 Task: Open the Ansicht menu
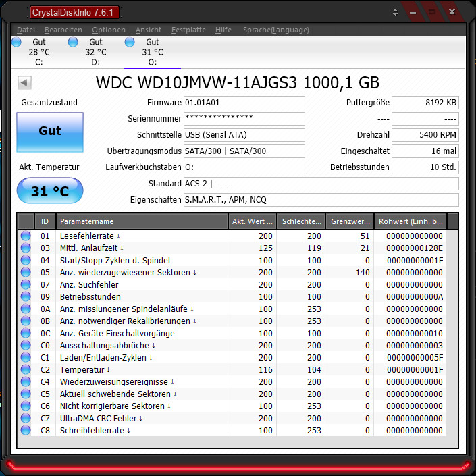[x=148, y=30]
